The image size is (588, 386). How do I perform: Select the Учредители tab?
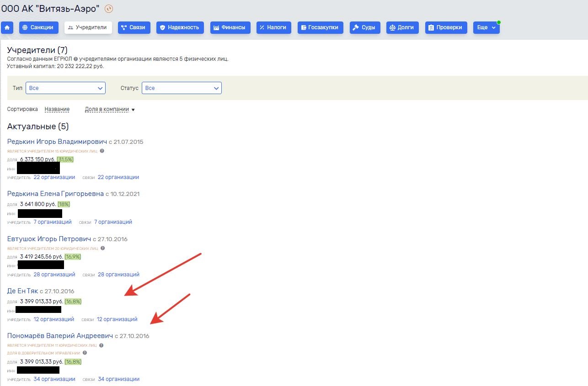(x=88, y=27)
